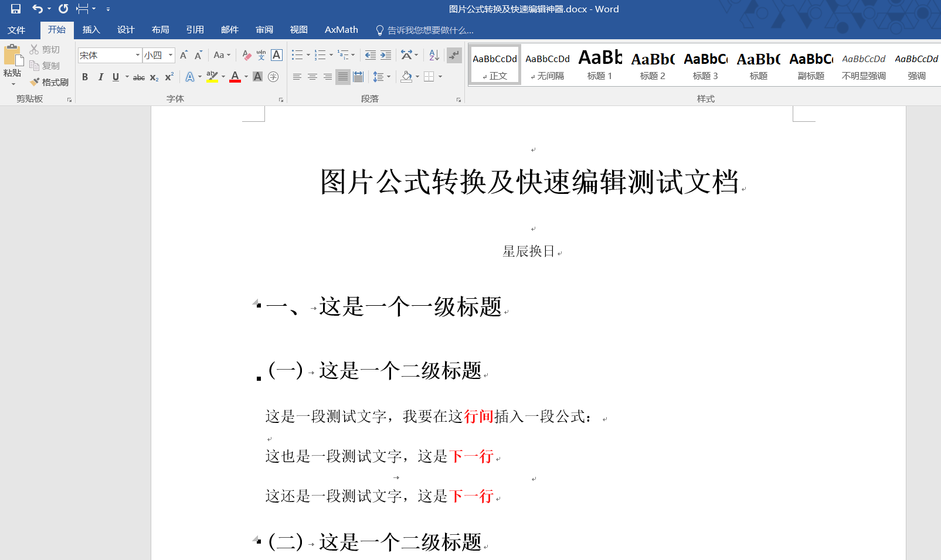Click the multilevel list icon
941x560 pixels.
[344, 55]
